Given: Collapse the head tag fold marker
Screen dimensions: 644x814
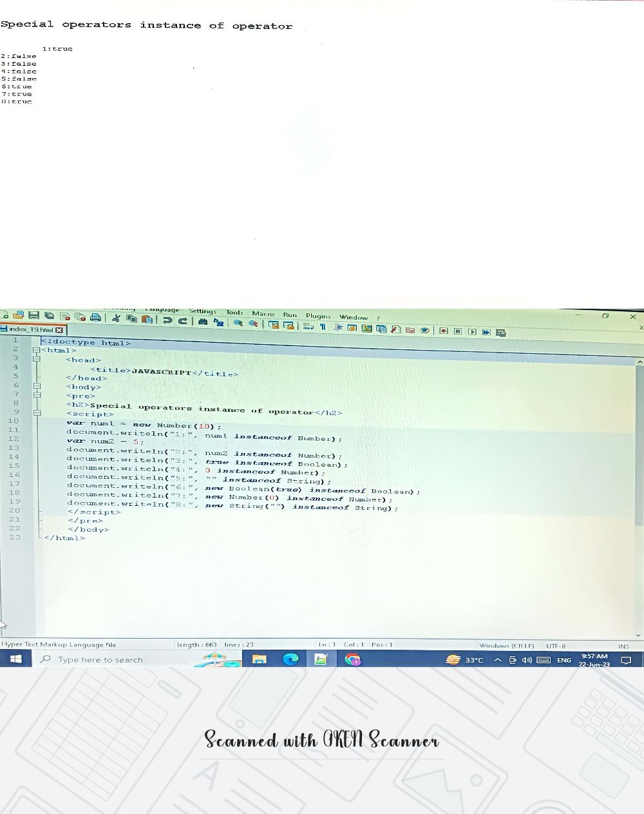Looking at the screenshot, I should (37, 360).
